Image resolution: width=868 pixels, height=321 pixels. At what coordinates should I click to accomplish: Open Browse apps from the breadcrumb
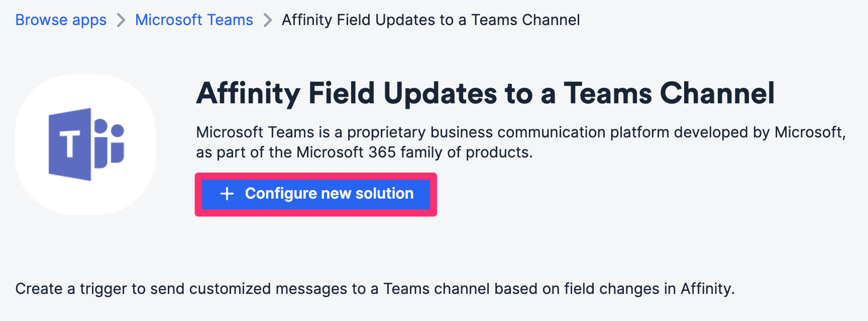click(x=61, y=20)
